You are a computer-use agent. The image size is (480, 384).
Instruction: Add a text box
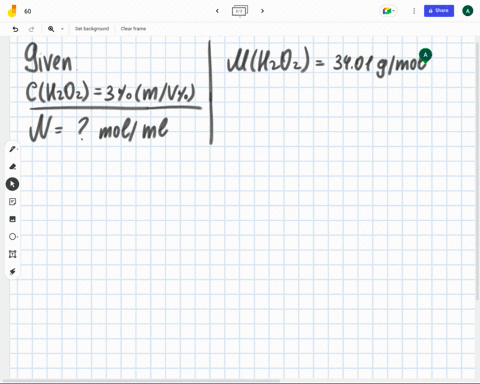pyautogui.click(x=12, y=254)
